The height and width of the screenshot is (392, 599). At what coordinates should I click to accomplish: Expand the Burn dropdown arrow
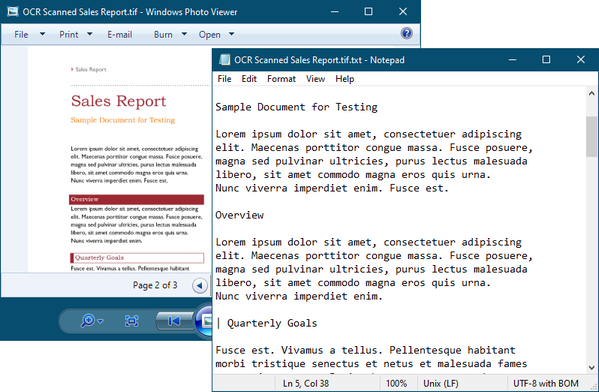click(x=184, y=34)
